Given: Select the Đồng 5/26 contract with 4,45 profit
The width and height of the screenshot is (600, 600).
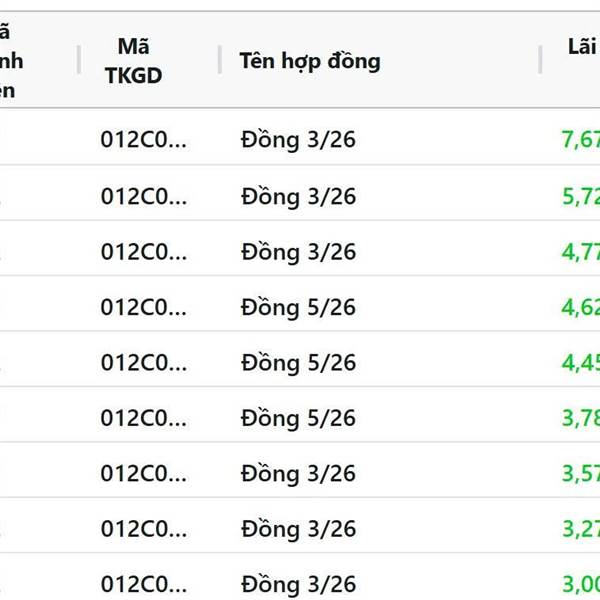Looking at the screenshot, I should [298, 362].
